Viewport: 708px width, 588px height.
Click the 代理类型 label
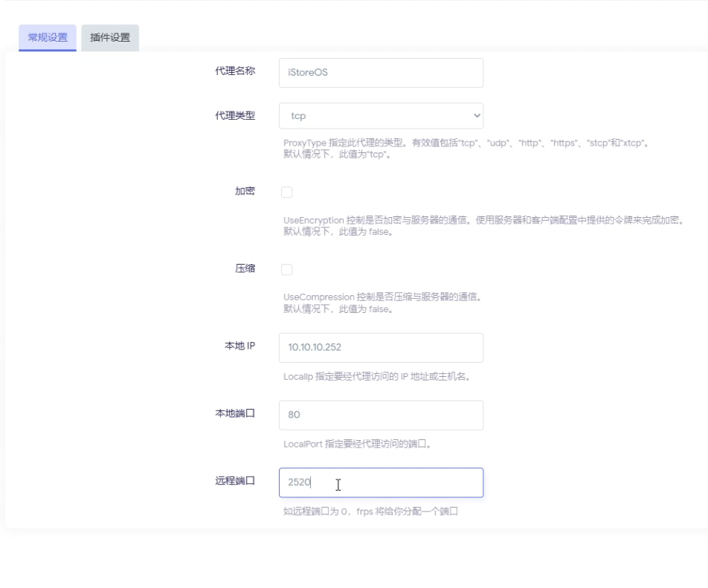coord(235,115)
